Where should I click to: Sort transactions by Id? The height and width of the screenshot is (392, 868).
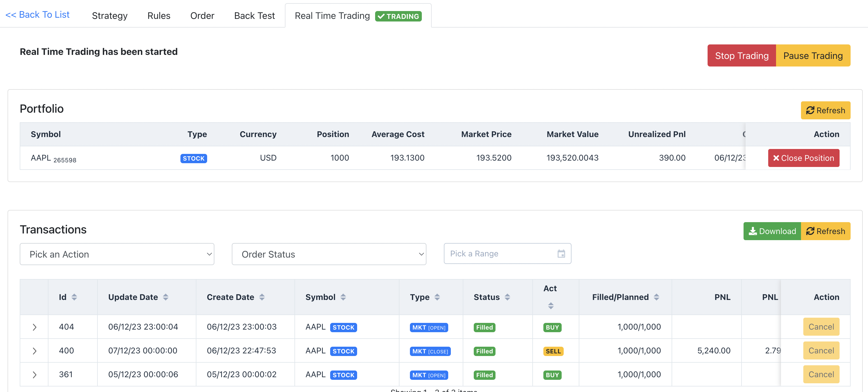75,297
